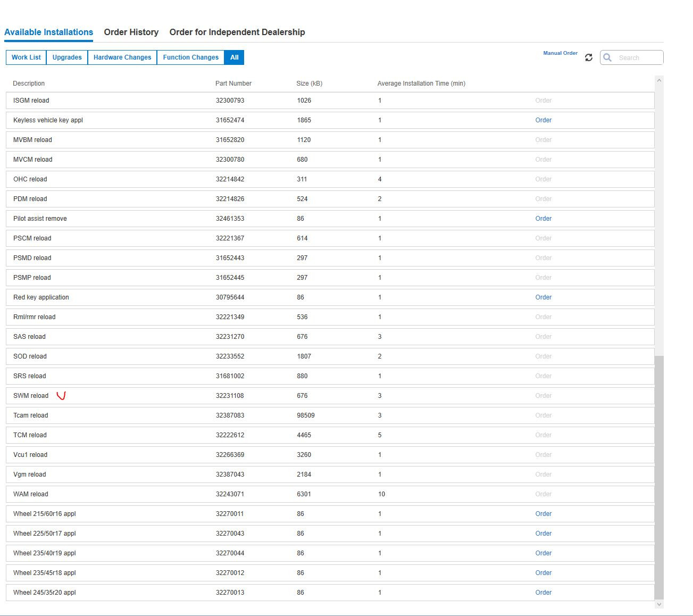Click size value 98509
This screenshot has width=693, height=616.
(306, 415)
